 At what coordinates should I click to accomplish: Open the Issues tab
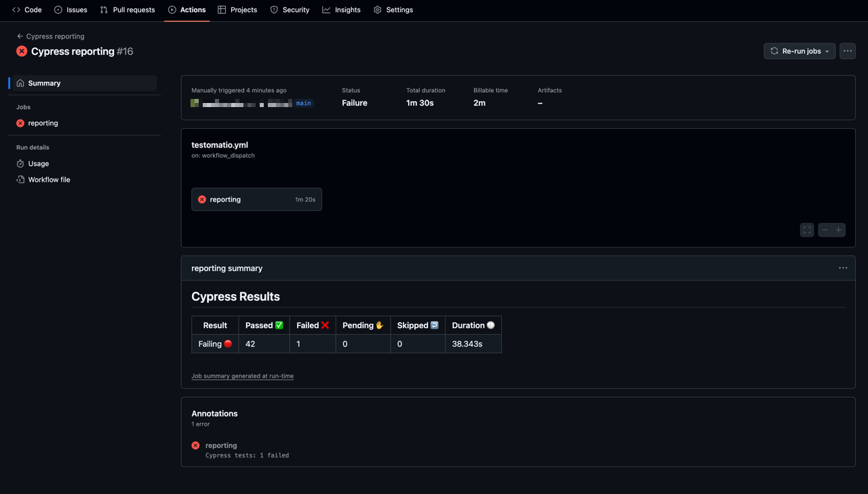click(71, 9)
